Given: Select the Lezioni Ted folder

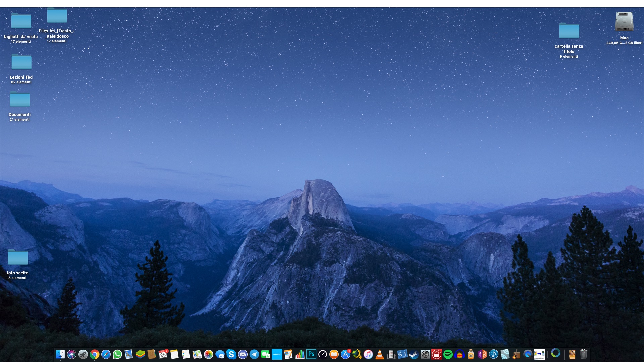Looking at the screenshot, I should click(21, 63).
